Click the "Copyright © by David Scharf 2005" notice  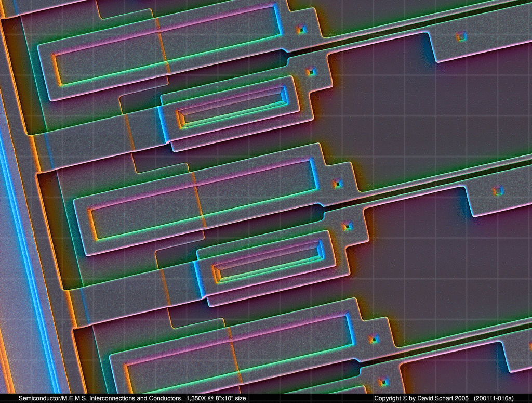[x=421, y=398]
